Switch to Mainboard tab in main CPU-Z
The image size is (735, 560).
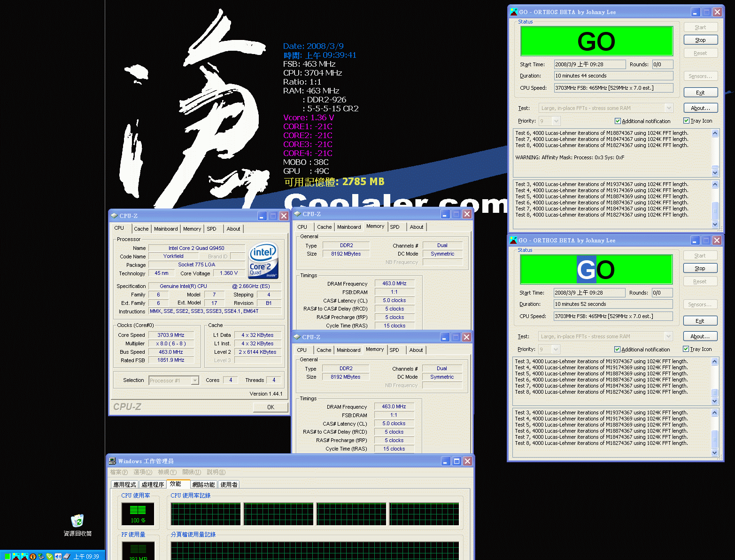(166, 229)
